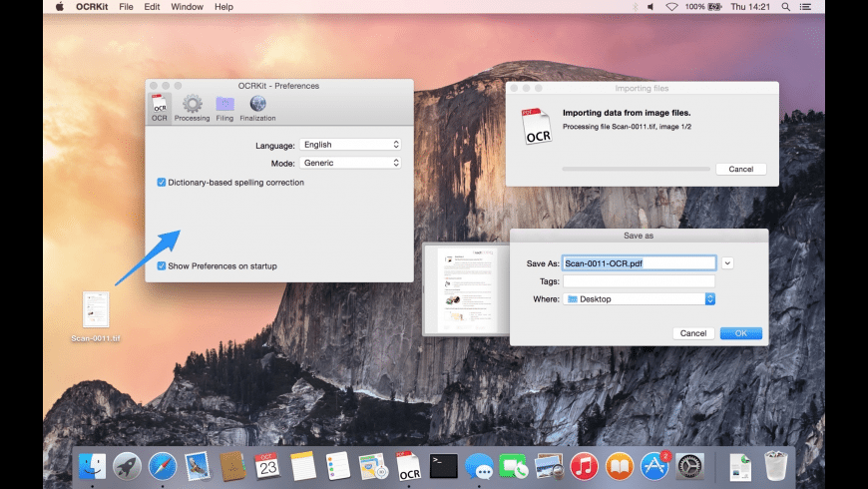This screenshot has width=868, height=489.
Task: Open the Finalization preferences pane
Action: [257, 108]
